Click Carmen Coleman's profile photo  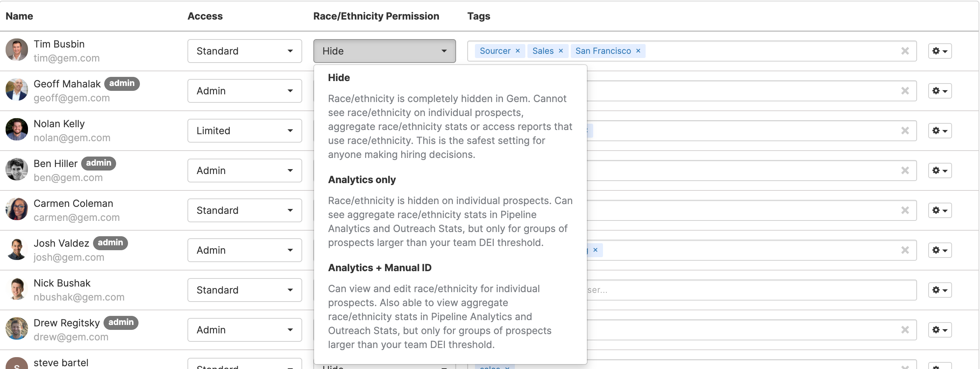[17, 209]
